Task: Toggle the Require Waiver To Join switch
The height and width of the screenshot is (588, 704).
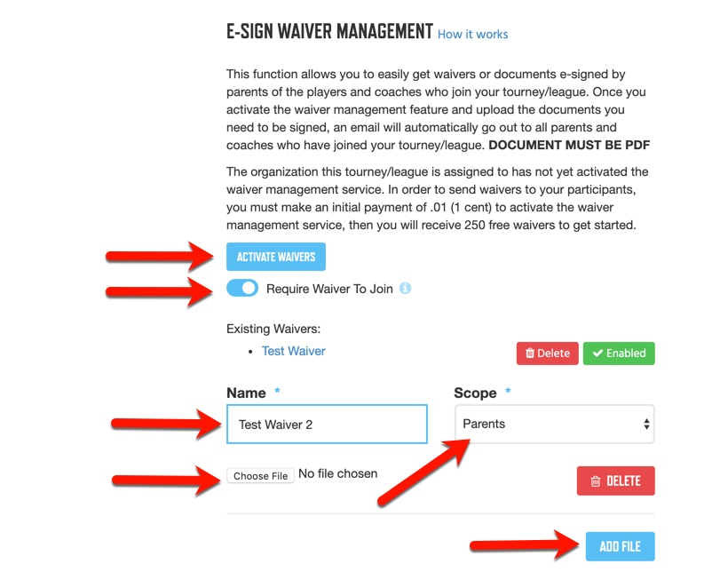Action: click(242, 288)
